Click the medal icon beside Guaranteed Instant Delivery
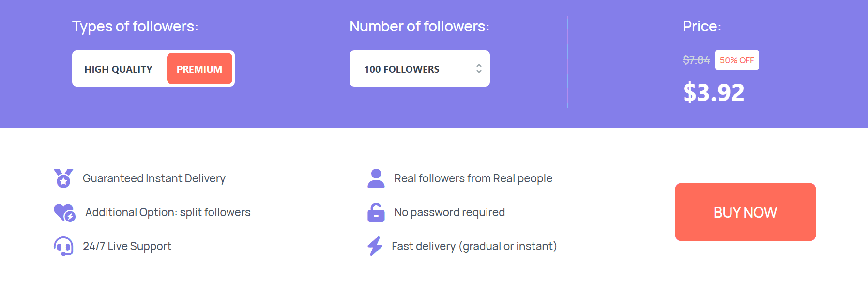This screenshot has height=295, width=868. tap(63, 178)
